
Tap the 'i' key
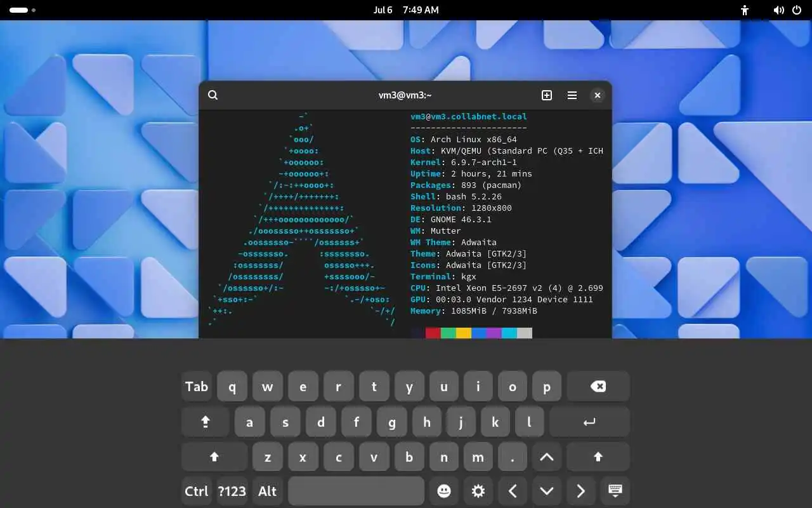pos(478,386)
